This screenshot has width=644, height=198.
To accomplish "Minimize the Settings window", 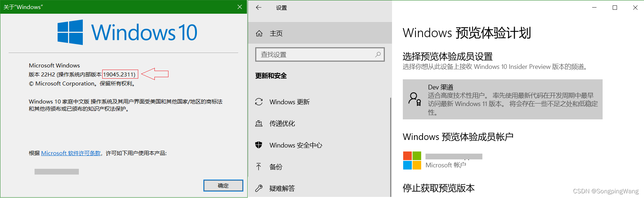I will 594,8.
